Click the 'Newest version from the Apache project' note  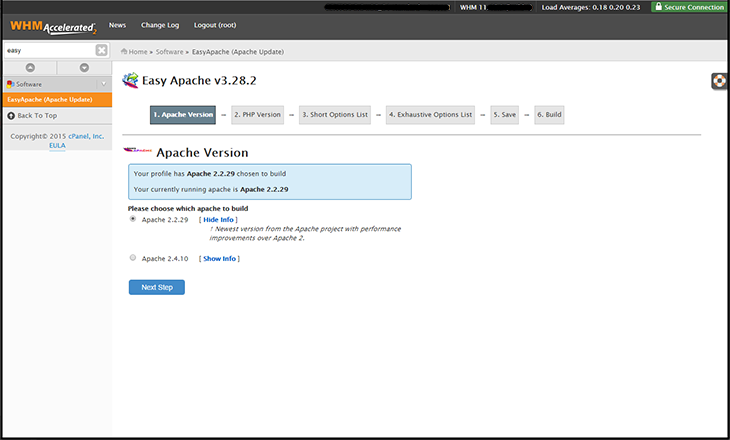[x=305, y=233]
